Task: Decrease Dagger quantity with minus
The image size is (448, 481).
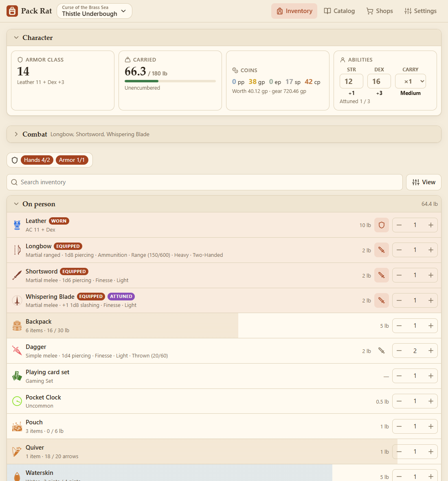Action: pos(399,351)
